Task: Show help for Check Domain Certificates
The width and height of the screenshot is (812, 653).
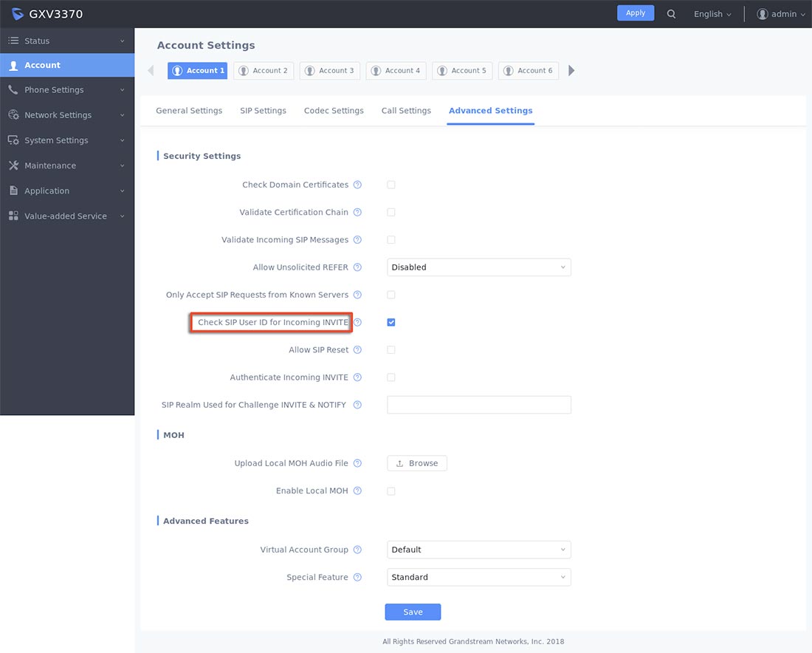Action: coord(357,185)
